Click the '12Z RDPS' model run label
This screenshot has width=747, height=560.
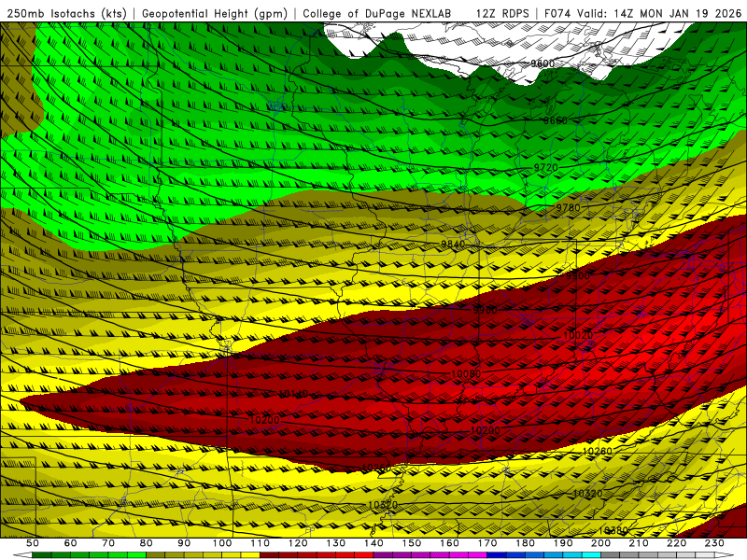(502, 13)
